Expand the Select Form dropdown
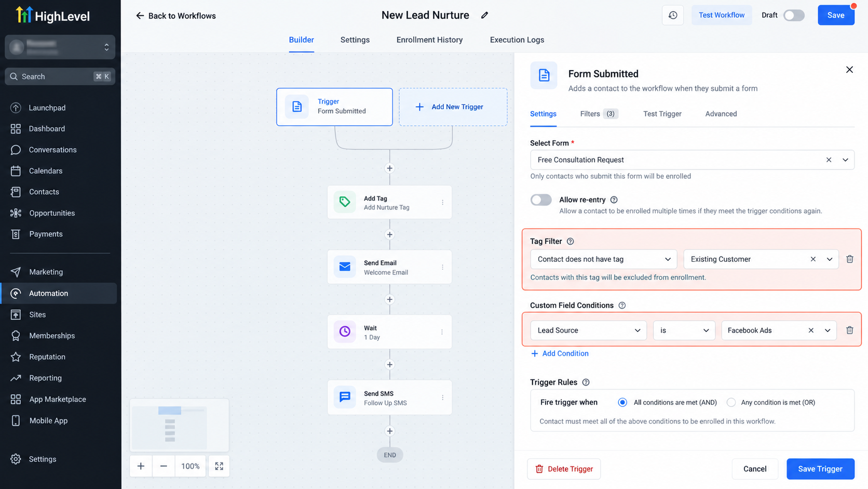 coord(845,160)
